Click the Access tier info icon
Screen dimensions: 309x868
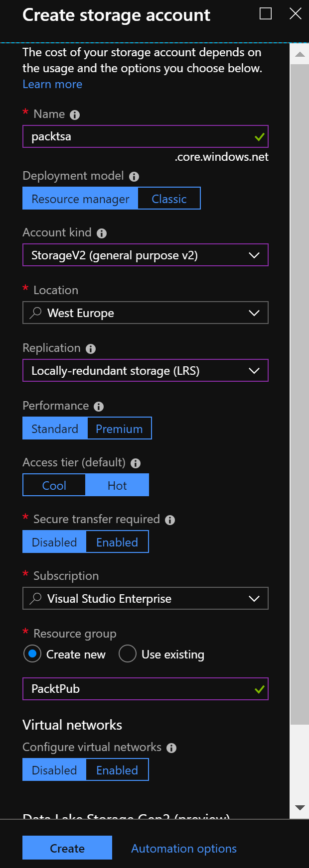(x=136, y=463)
